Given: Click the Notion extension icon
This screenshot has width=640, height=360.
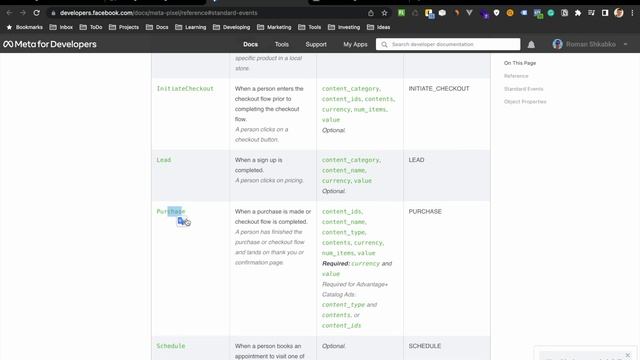Looking at the screenshot, I should [x=564, y=13].
